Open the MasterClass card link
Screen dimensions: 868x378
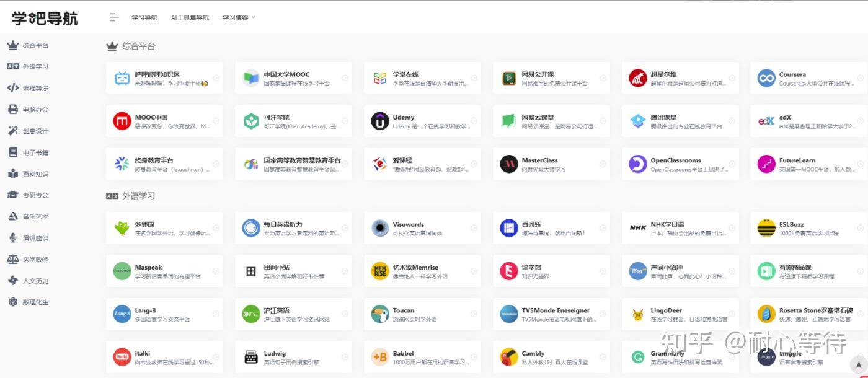[552, 164]
